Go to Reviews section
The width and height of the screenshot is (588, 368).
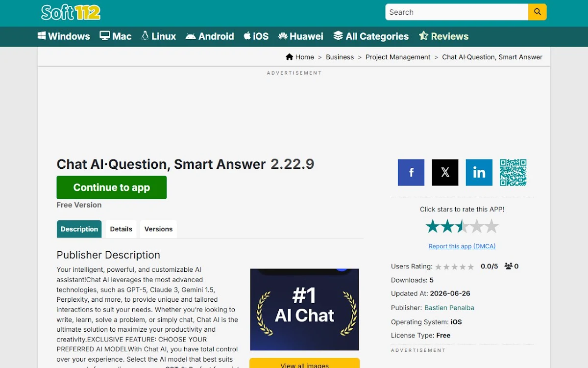coord(443,36)
